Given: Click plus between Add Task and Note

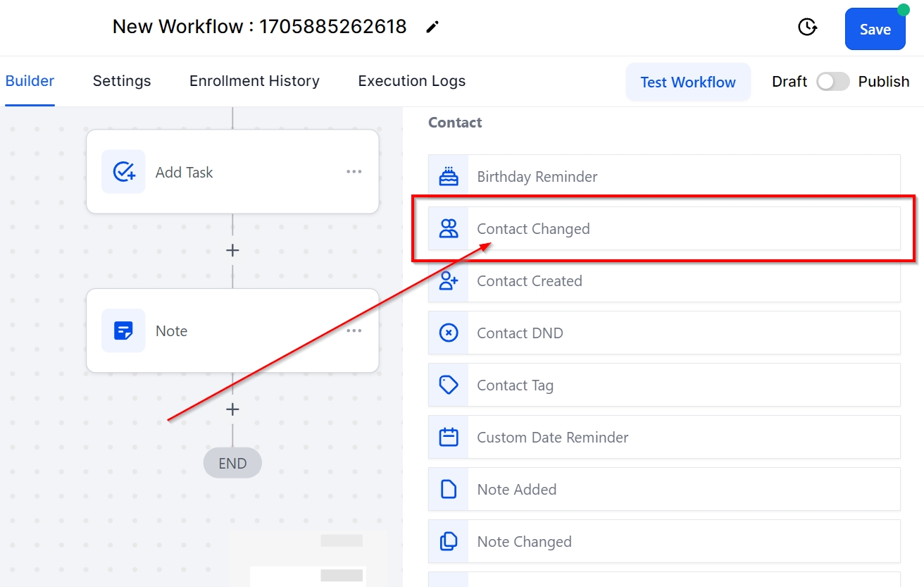Looking at the screenshot, I should tap(232, 251).
